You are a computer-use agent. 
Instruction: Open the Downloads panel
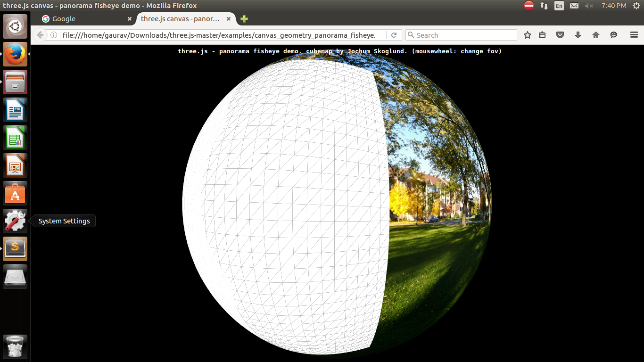pos(578,35)
